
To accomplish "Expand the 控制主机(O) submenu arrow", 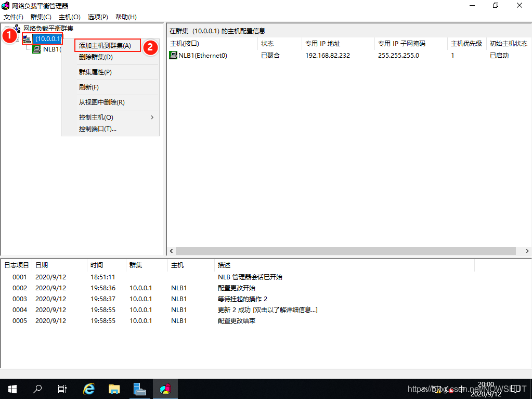I will pyautogui.click(x=151, y=117).
